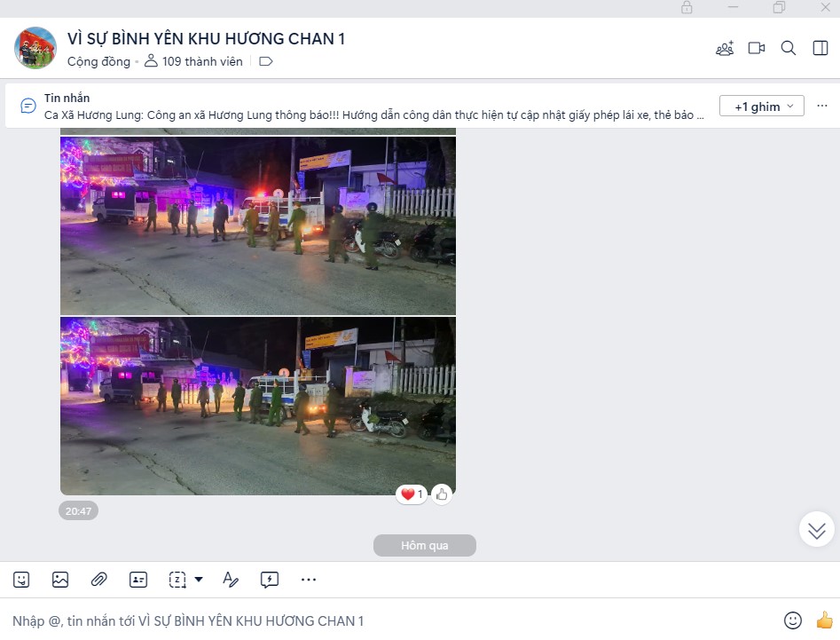This screenshot has width=840, height=640.
Task: Attach a file with the paperclip
Action: (99, 580)
